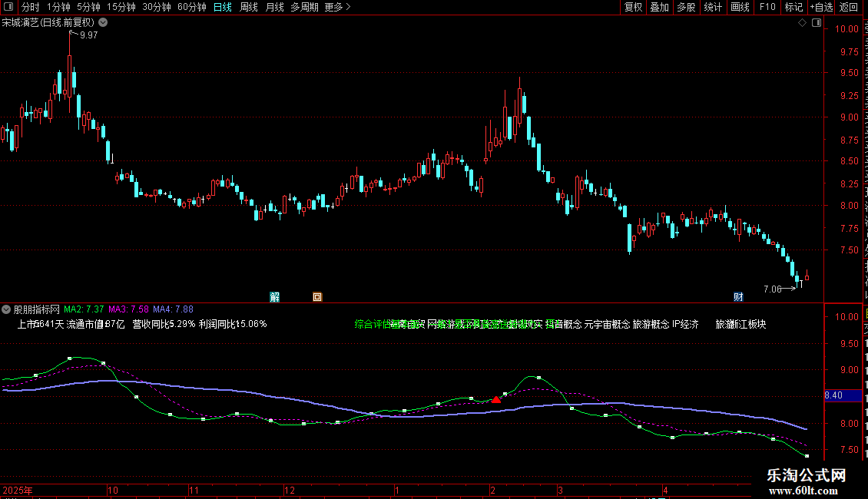Add stock via +自选 button
This screenshot has height=499, width=868.
[x=821, y=7]
